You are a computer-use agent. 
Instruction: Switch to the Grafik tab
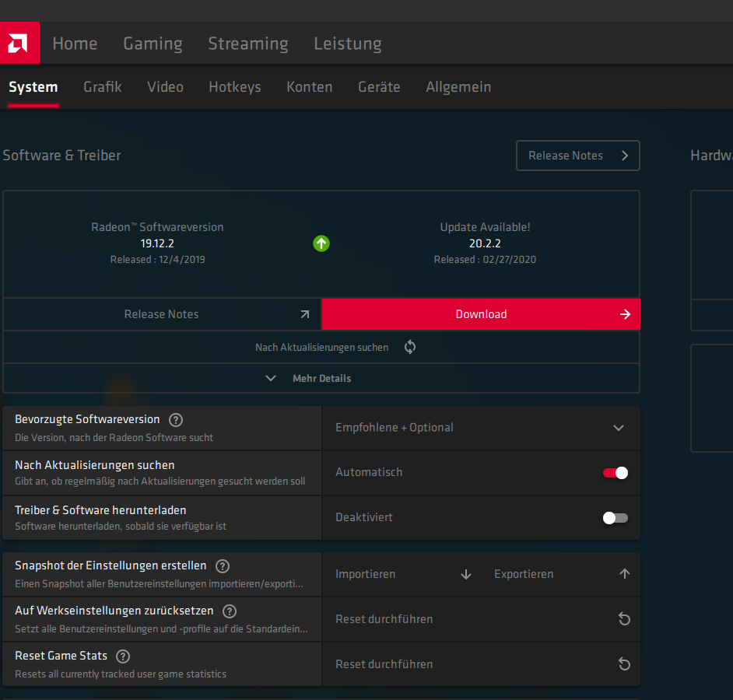pyautogui.click(x=103, y=87)
